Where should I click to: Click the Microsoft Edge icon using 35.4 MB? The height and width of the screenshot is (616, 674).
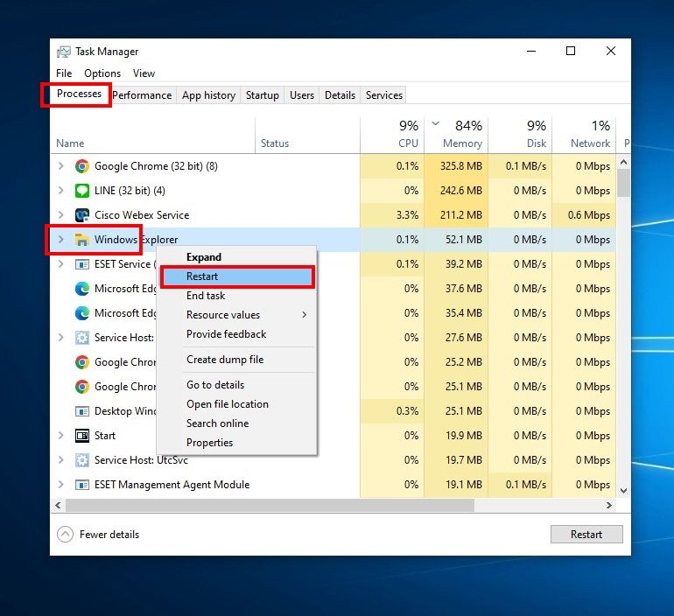82,313
